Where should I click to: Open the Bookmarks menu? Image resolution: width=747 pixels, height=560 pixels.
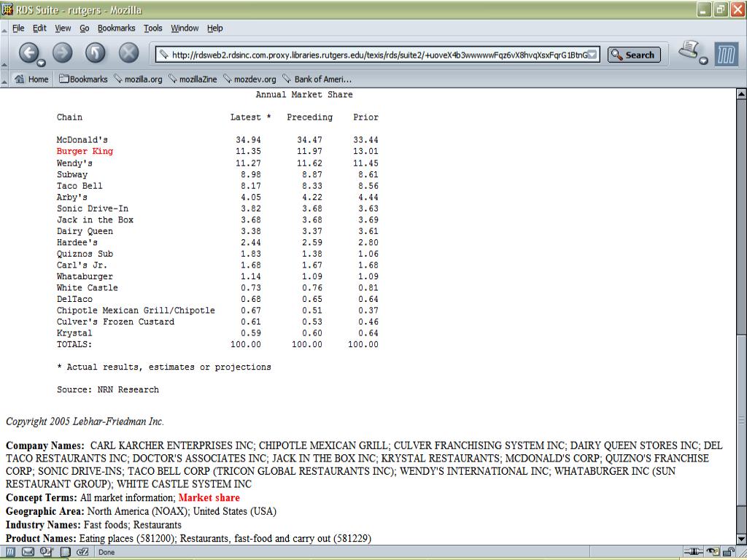[116, 28]
